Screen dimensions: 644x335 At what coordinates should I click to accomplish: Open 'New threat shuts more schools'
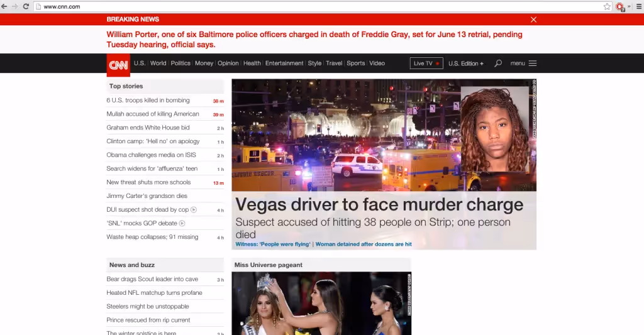point(148,182)
